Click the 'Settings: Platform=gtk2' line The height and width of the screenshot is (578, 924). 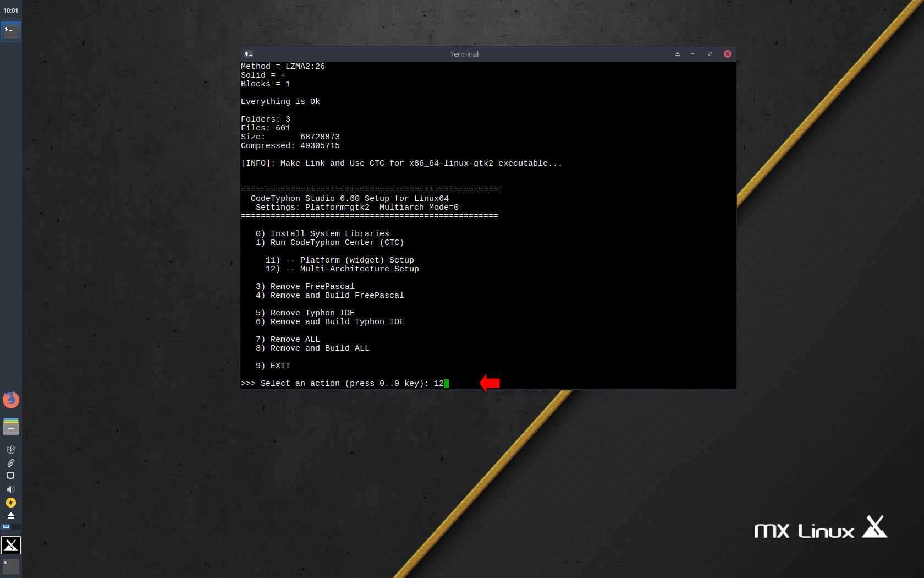click(357, 207)
